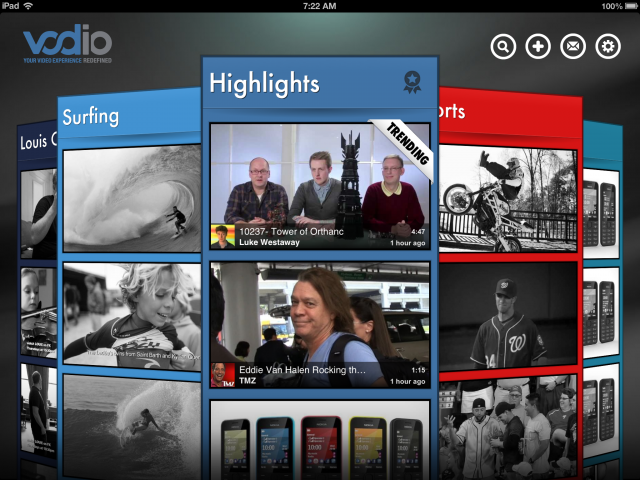Tap 'Eddie Van Halen Rocking th…' title
640x480 pixels.
(x=302, y=370)
